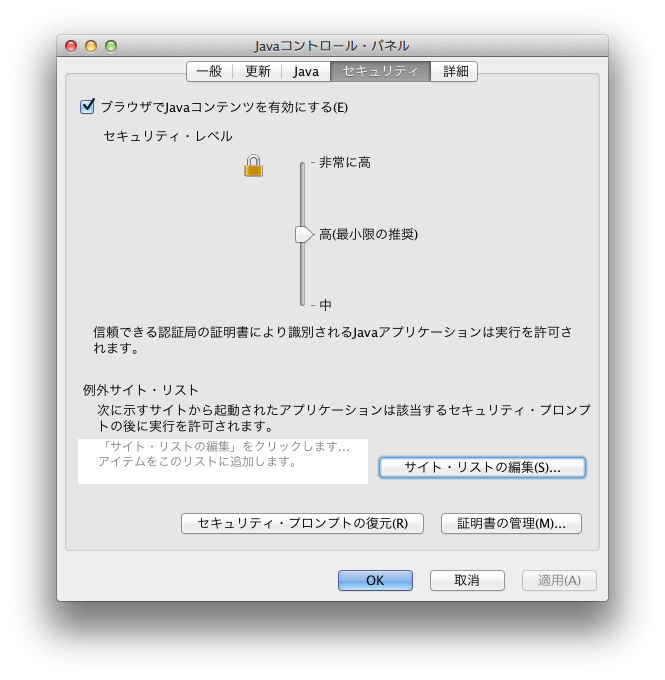This screenshot has height=680, width=665.
Task: Click セキュリティ・プロンプトの復元 button
Action: pyautogui.click(x=302, y=523)
